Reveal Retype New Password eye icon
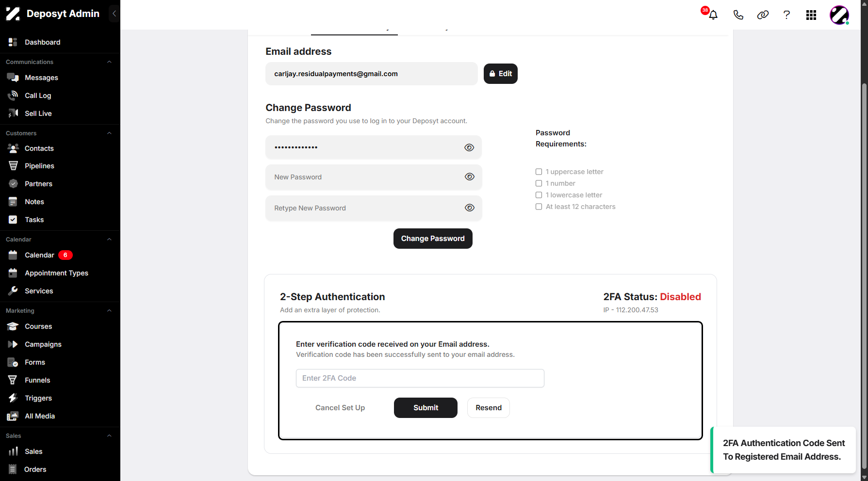 pyautogui.click(x=470, y=208)
